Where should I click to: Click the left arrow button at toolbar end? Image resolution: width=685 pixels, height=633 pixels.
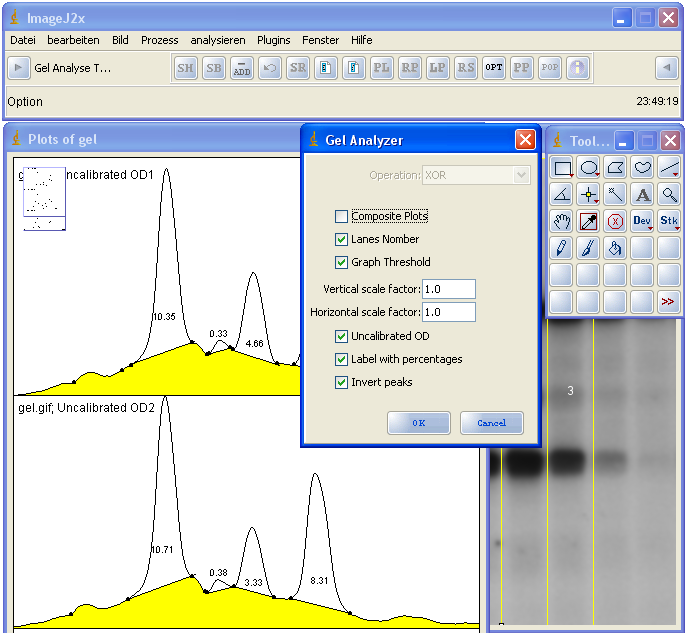[x=667, y=68]
